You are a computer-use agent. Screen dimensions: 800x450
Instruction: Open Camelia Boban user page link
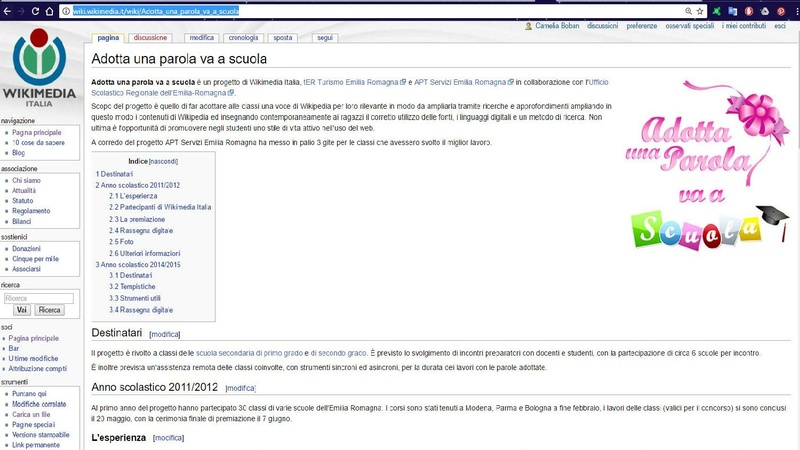click(557, 26)
